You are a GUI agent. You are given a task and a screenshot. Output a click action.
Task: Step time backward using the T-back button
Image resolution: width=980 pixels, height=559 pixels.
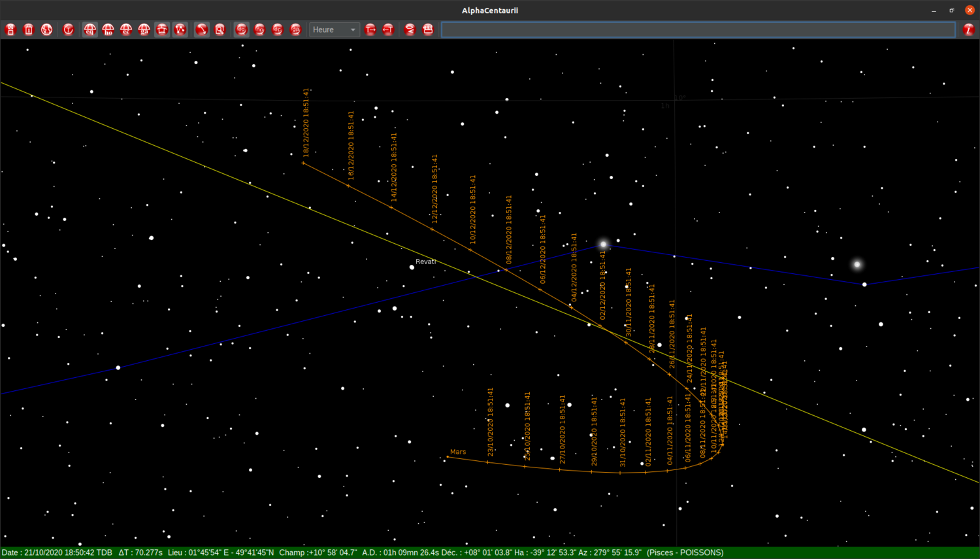pos(388,29)
